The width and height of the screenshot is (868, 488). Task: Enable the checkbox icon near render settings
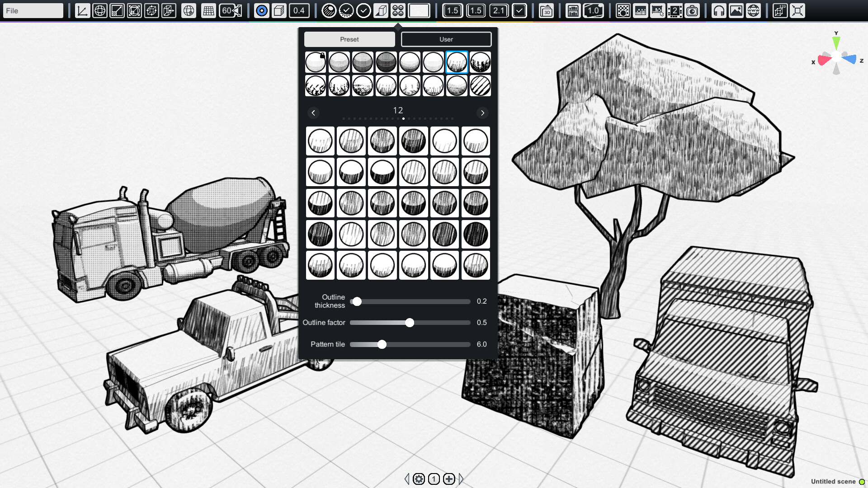(519, 11)
